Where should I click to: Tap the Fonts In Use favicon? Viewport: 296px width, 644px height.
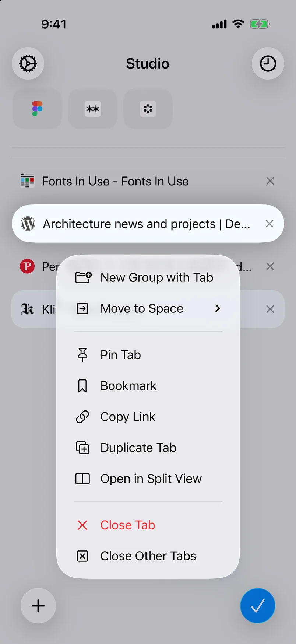click(x=27, y=181)
